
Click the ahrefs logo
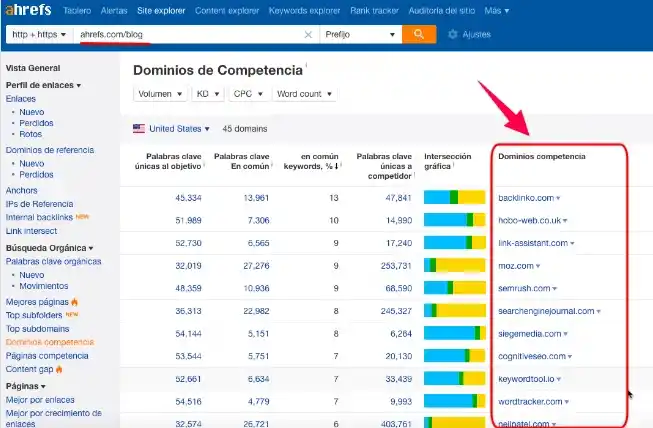[28, 9]
